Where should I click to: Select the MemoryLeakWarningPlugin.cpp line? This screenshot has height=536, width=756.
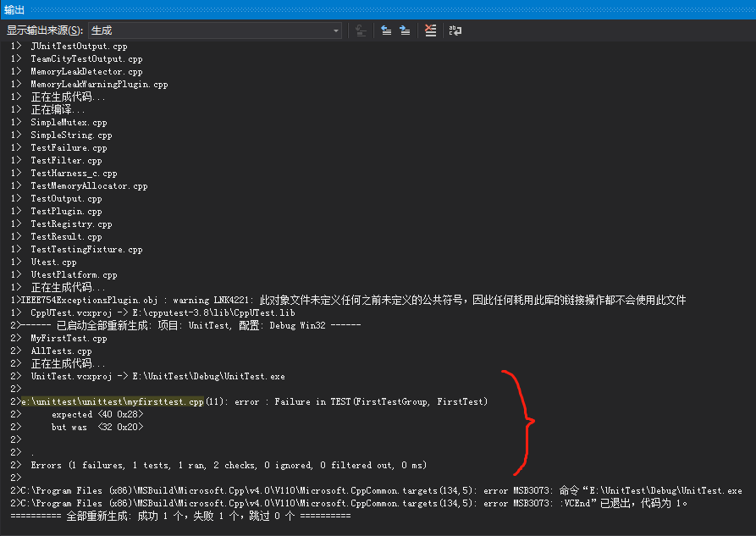[89, 84]
